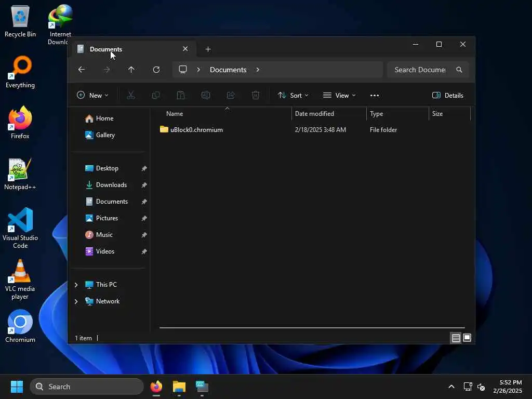
Task: Select This PC in navigation pane
Action: click(x=106, y=285)
